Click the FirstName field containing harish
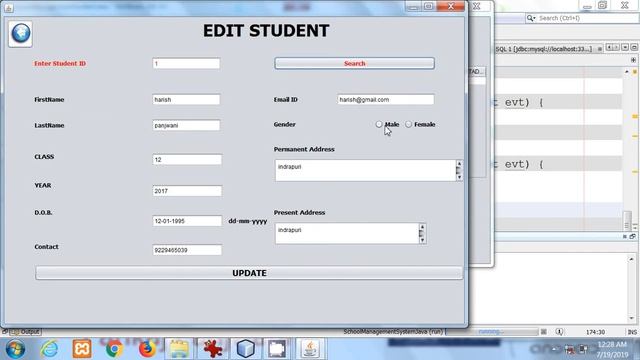 pyautogui.click(x=186, y=100)
